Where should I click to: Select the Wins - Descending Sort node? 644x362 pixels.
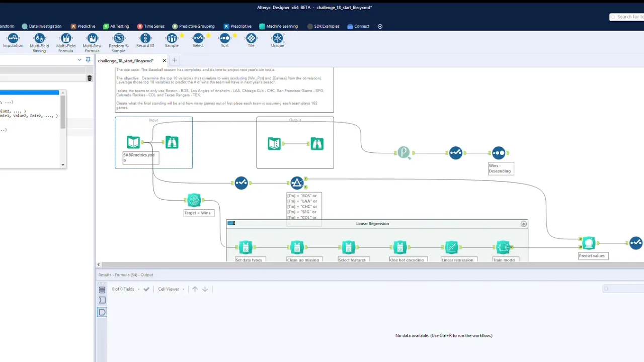click(x=498, y=153)
